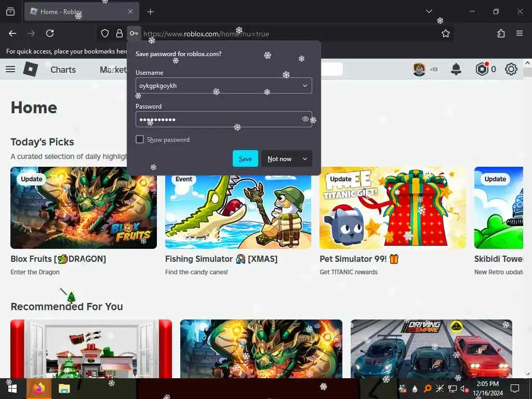Open Skibidi Tower game thumbnail
532x399 pixels.
498,208
